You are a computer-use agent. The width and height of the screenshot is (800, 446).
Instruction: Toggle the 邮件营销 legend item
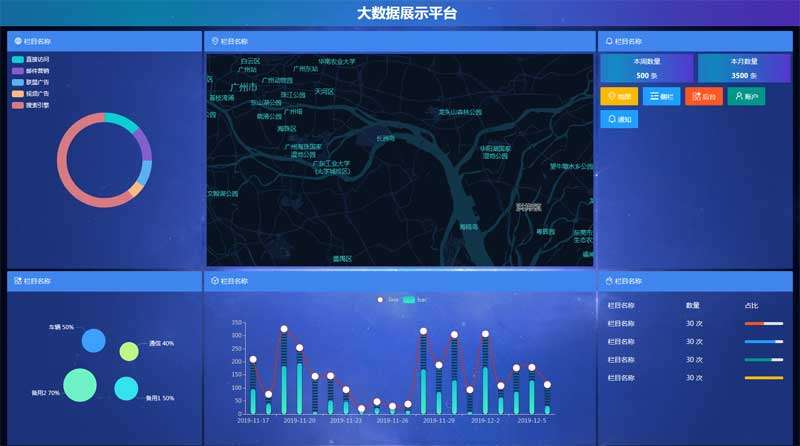(x=29, y=71)
